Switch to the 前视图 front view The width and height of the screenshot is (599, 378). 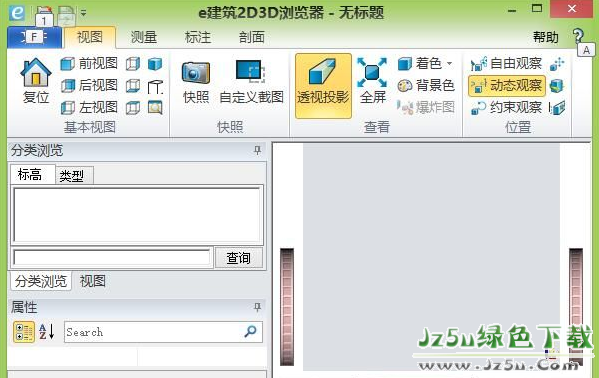[89, 63]
